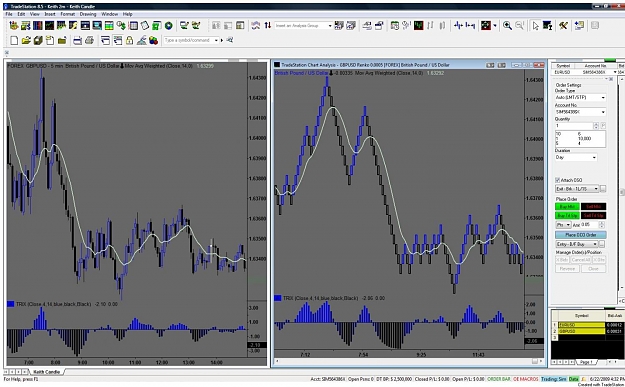Open the symbol/command dropdown arrow
Screen dimensions: 625x387
216,40
